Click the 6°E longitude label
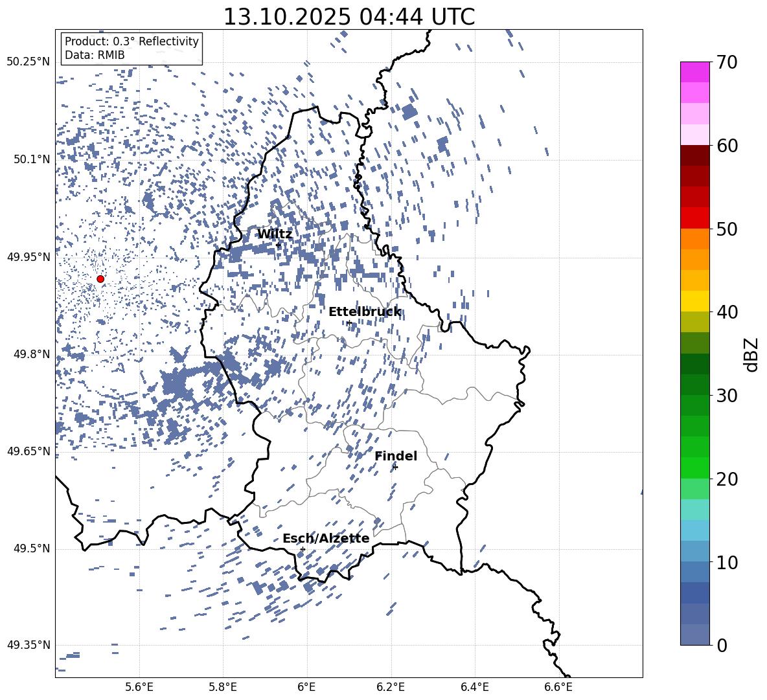The width and height of the screenshot is (767, 700). [306, 687]
